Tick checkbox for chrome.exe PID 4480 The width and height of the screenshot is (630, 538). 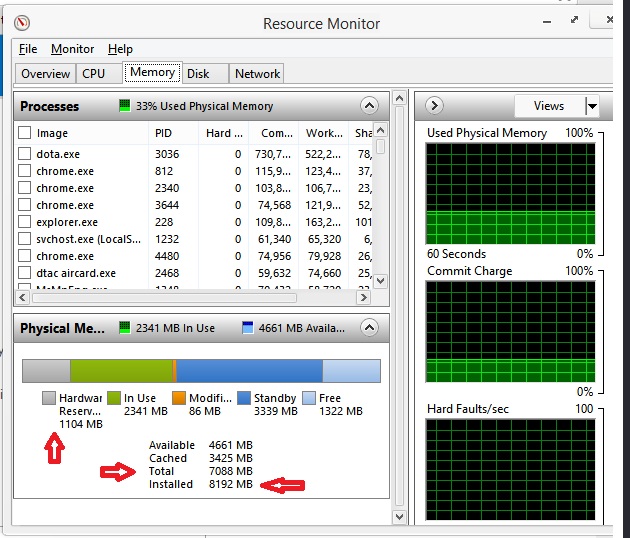25,256
